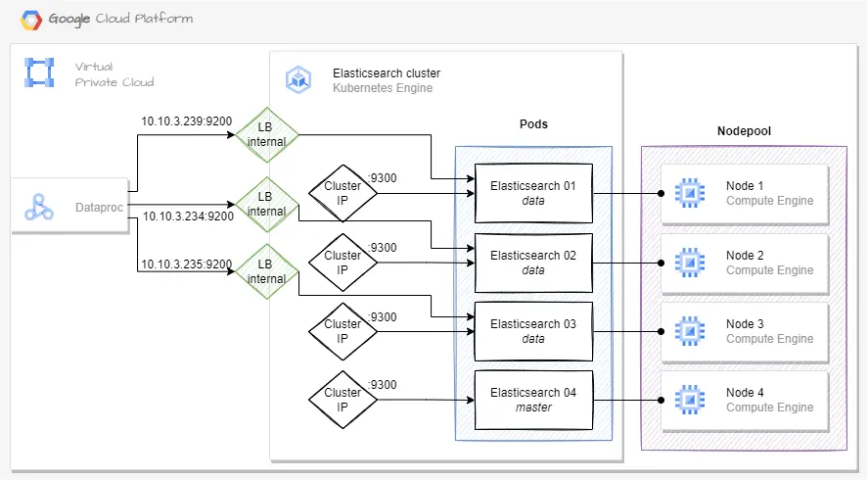Click the Dataproc icon
Image resolution: width=868 pixels, height=480 pixels.
point(39,208)
